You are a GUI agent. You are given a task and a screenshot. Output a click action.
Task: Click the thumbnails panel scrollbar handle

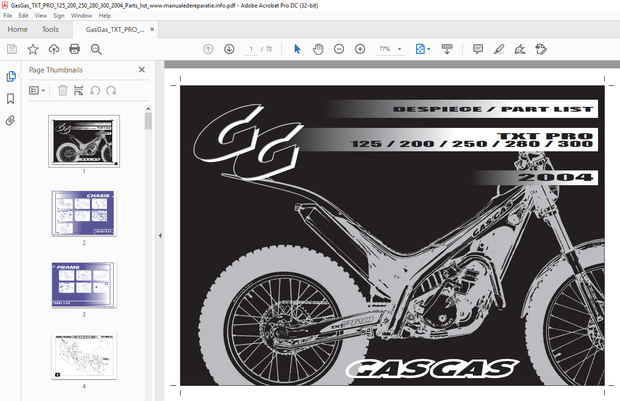[148, 121]
